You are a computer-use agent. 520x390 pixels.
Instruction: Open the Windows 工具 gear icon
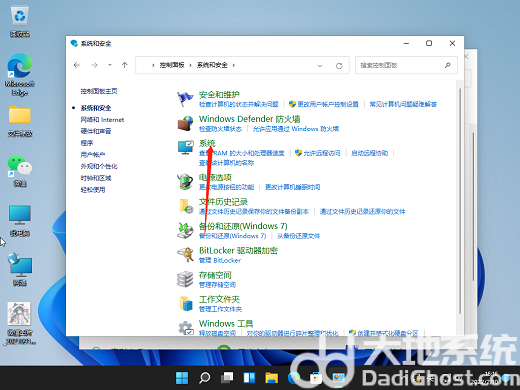click(x=185, y=328)
